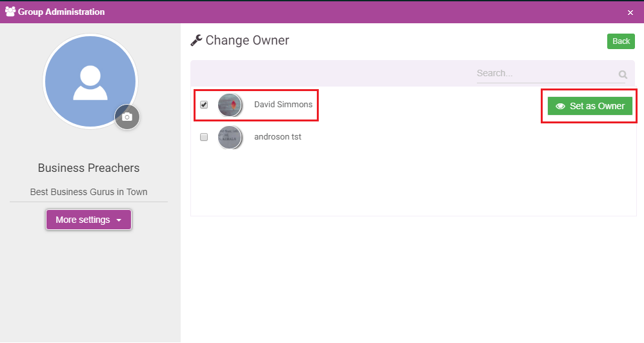Uncheck the David Simmons checkbox
This screenshot has height=343, width=644.
click(204, 105)
